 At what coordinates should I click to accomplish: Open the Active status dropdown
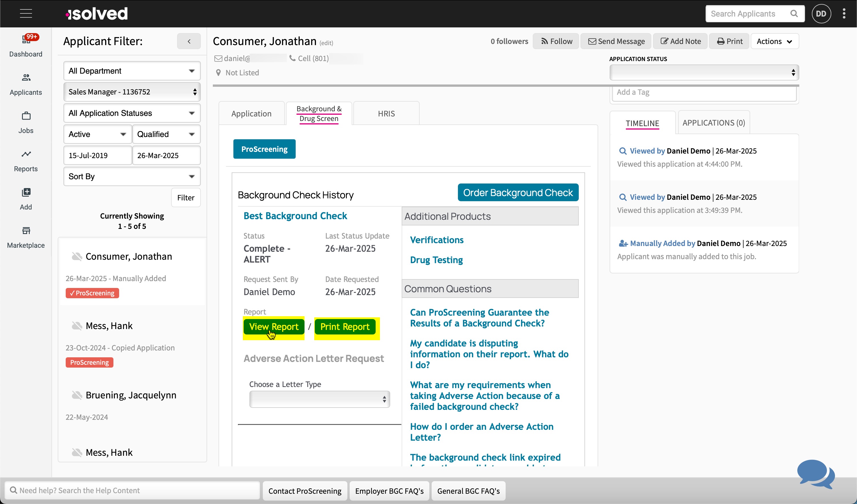(98, 134)
